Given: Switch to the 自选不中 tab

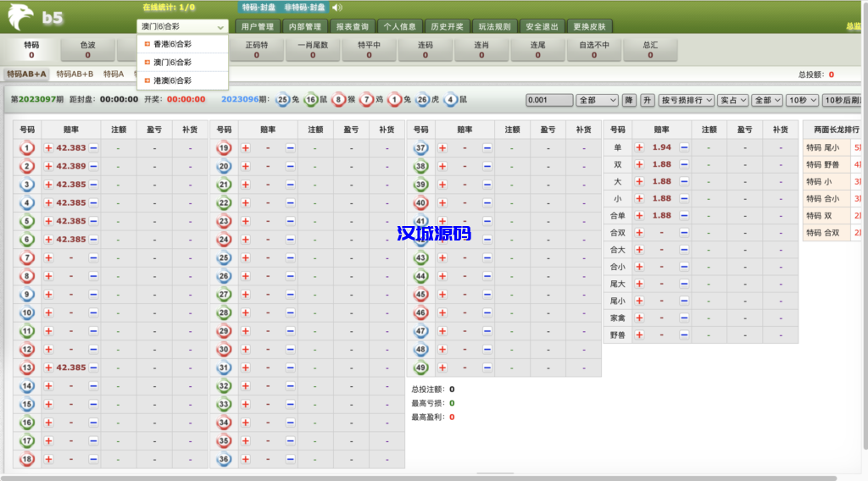Looking at the screenshot, I should point(594,50).
